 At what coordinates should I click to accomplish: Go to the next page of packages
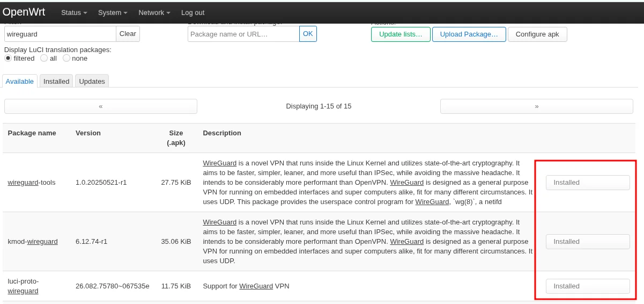[537, 106]
